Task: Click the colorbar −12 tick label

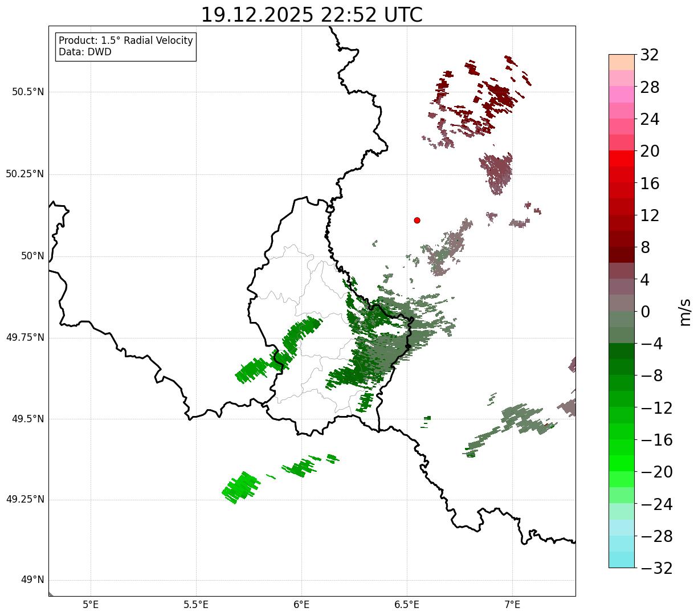Action: pyautogui.click(x=656, y=408)
